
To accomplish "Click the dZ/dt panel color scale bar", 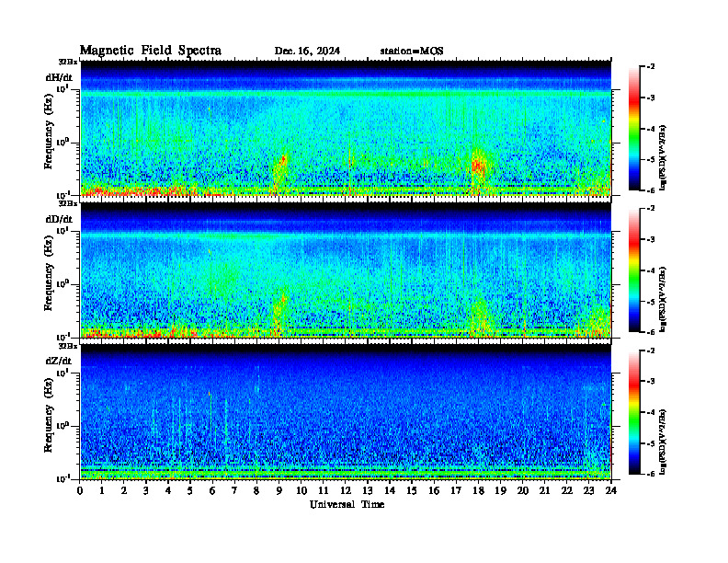I will tap(634, 411).
